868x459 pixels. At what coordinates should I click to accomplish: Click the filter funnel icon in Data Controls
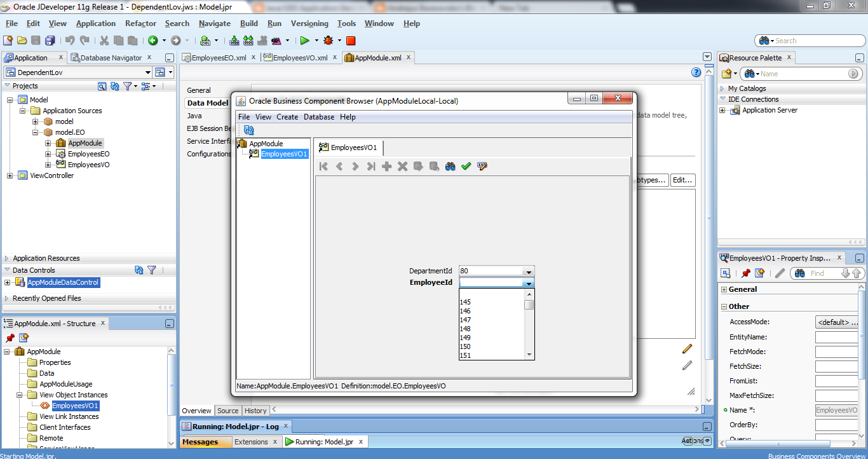152,270
